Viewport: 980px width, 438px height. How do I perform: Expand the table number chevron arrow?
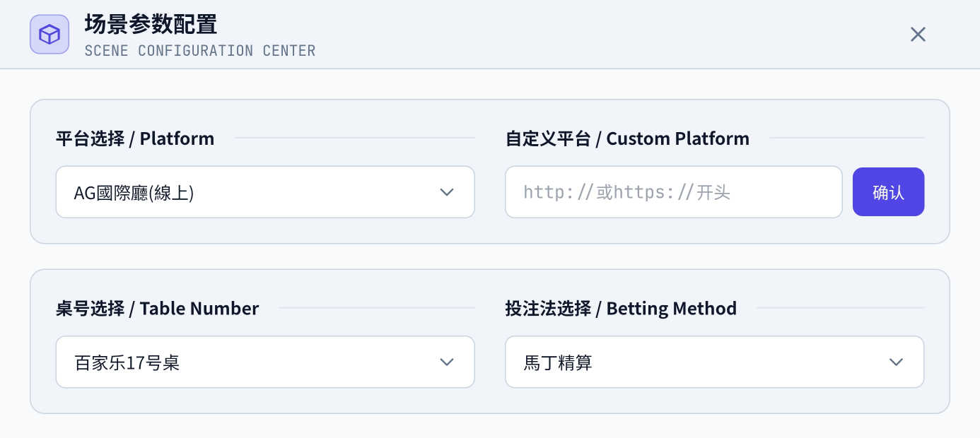point(446,362)
